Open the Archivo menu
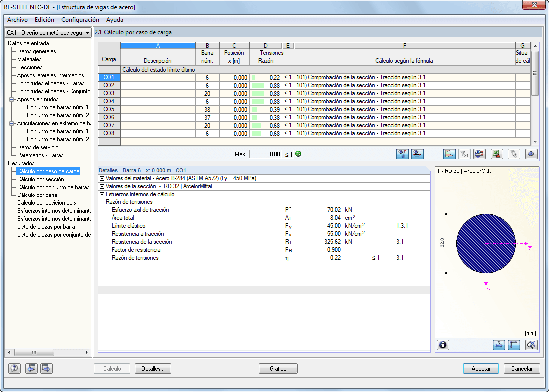549x392 pixels. [x=17, y=20]
